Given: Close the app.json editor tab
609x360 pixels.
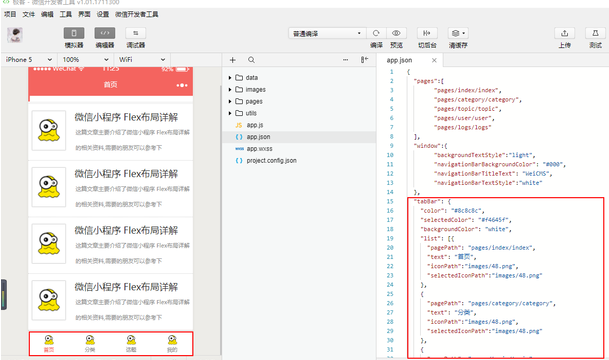Looking at the screenshot, I should point(434,60).
